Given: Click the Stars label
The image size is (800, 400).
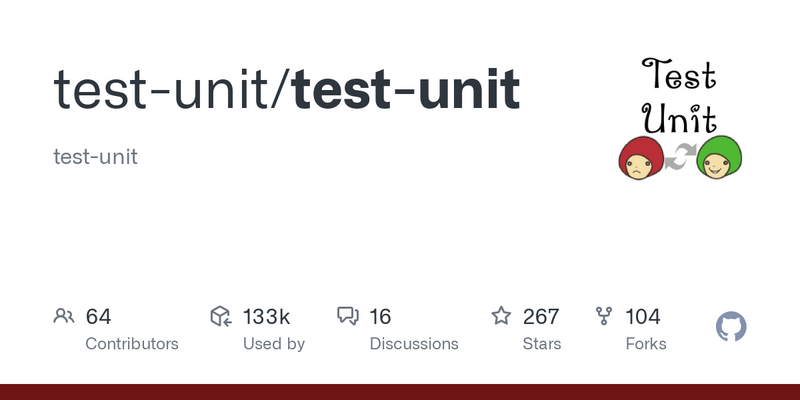Looking at the screenshot, I should tap(541, 344).
